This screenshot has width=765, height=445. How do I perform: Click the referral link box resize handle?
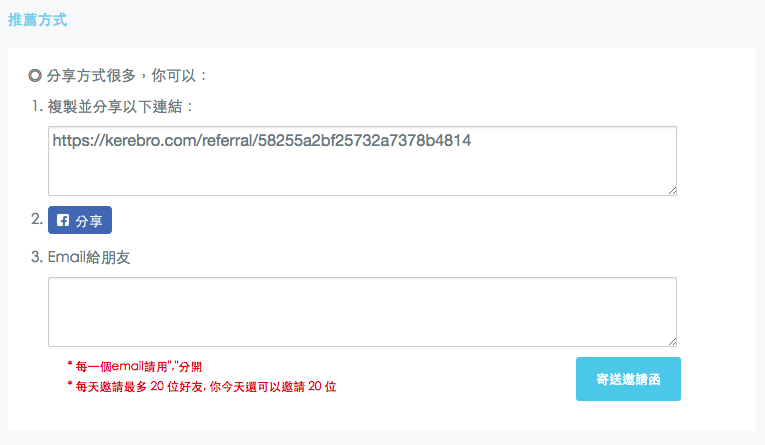[x=672, y=190]
